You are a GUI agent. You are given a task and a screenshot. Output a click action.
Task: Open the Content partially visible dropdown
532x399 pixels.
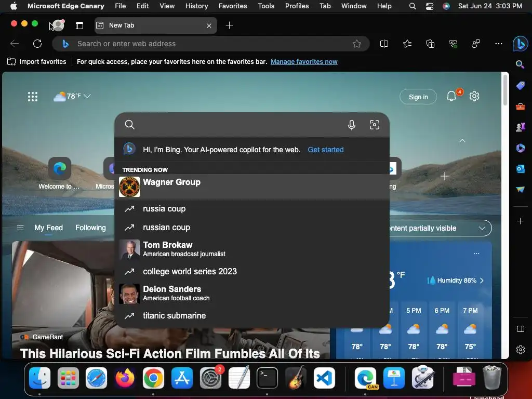click(441, 229)
